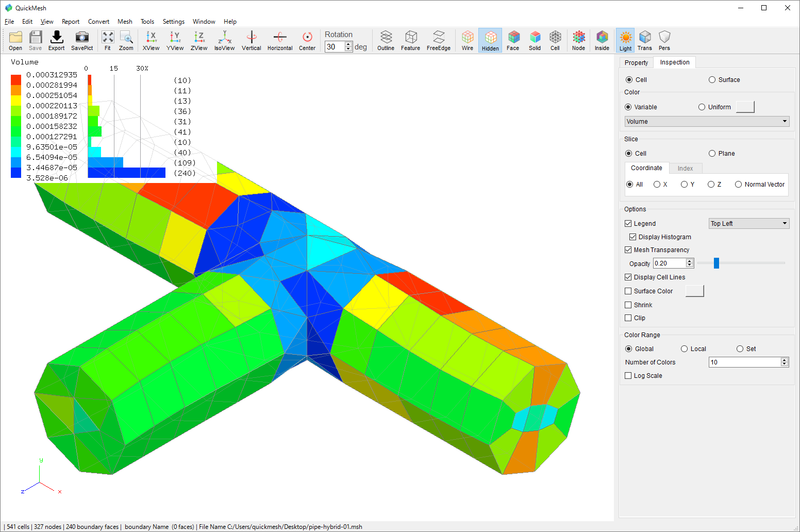Image resolution: width=800 pixels, height=532 pixels.
Task: Select the X coordinate radio button
Action: [657, 185]
